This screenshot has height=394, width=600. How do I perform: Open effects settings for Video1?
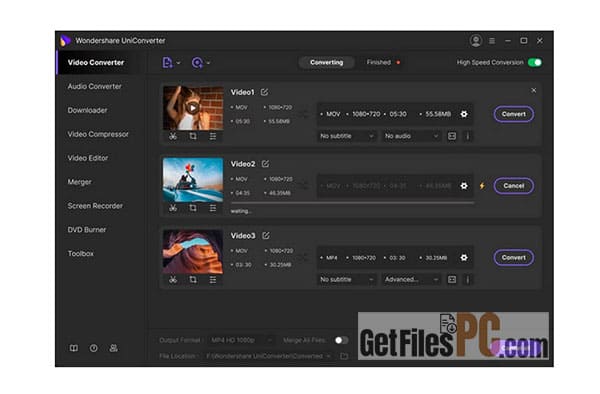[x=213, y=136]
